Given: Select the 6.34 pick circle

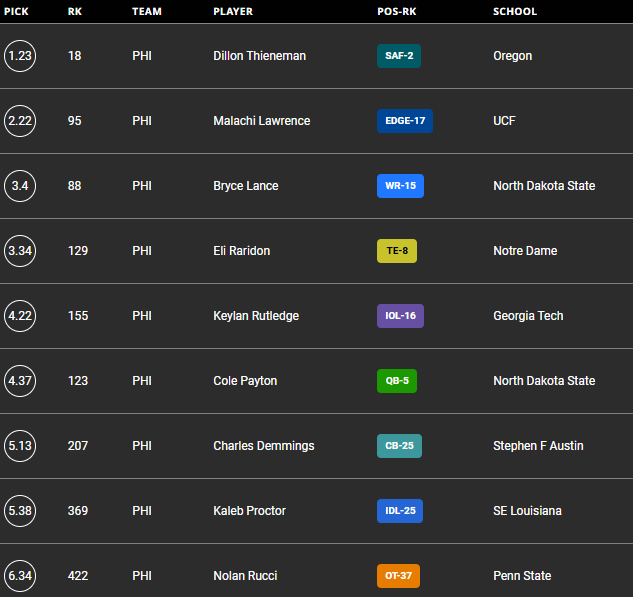Looking at the screenshot, I should click(x=20, y=576).
